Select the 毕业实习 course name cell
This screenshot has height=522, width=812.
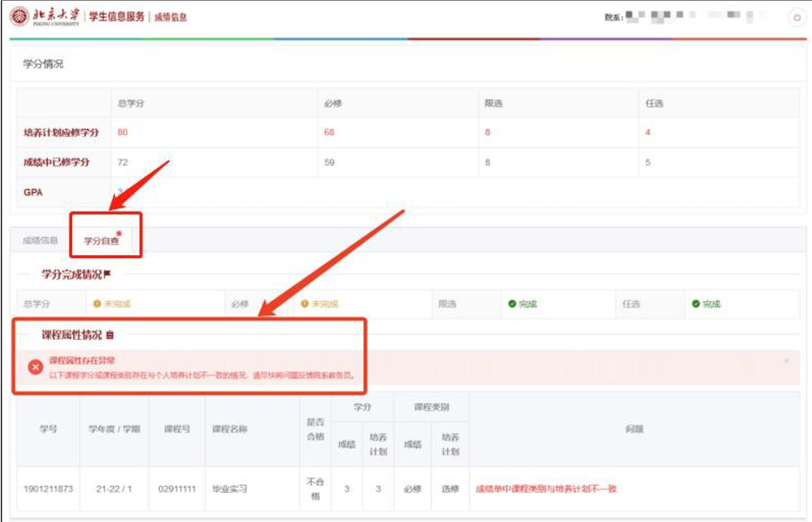(229, 489)
